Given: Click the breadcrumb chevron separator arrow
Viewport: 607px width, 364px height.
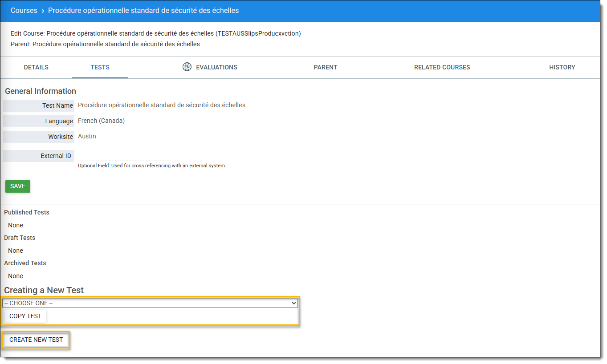Looking at the screenshot, I should point(43,11).
